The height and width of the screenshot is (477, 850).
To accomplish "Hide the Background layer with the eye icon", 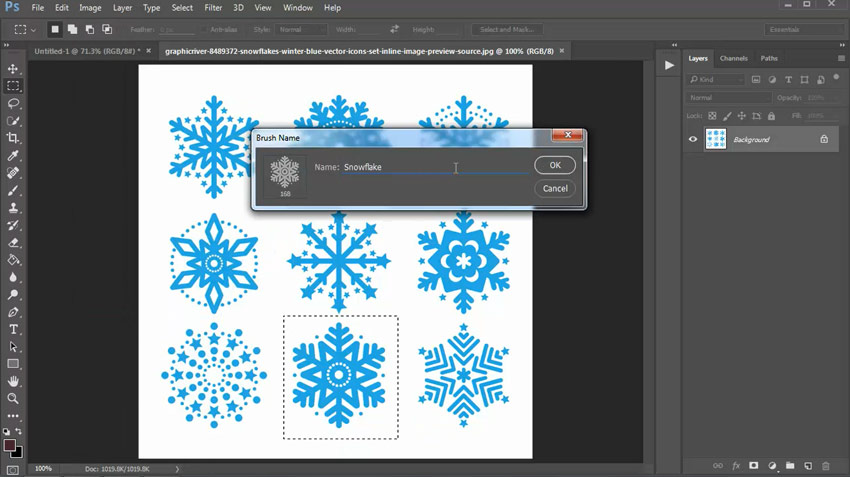I will (x=693, y=140).
